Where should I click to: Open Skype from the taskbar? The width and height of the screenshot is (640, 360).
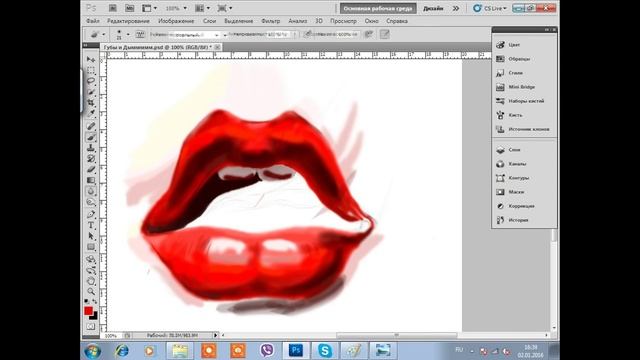(324, 351)
